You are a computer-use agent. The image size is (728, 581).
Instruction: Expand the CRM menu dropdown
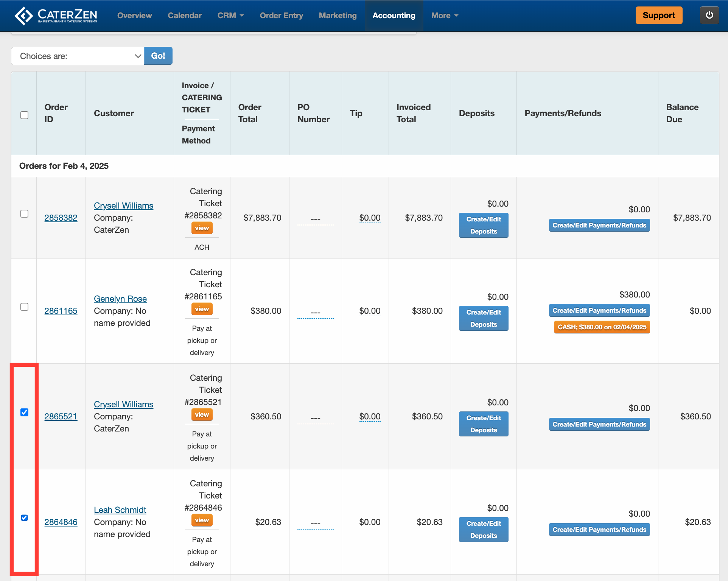[x=230, y=16]
